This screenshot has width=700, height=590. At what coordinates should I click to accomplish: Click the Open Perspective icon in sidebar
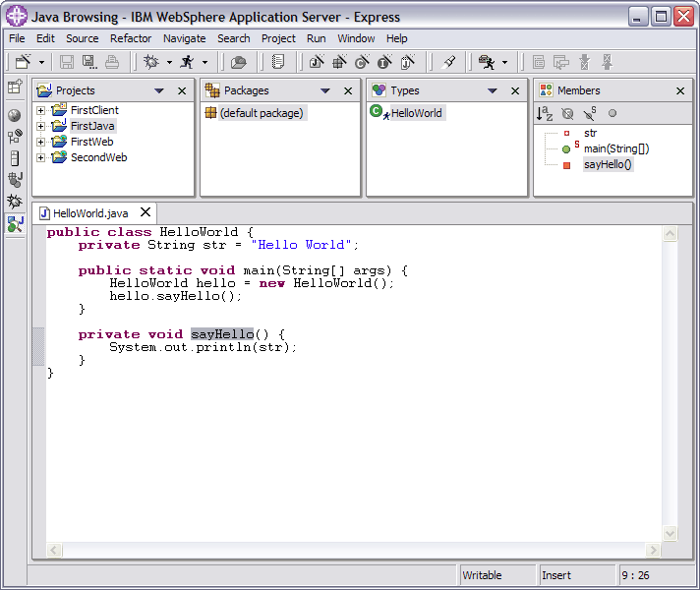(15, 87)
